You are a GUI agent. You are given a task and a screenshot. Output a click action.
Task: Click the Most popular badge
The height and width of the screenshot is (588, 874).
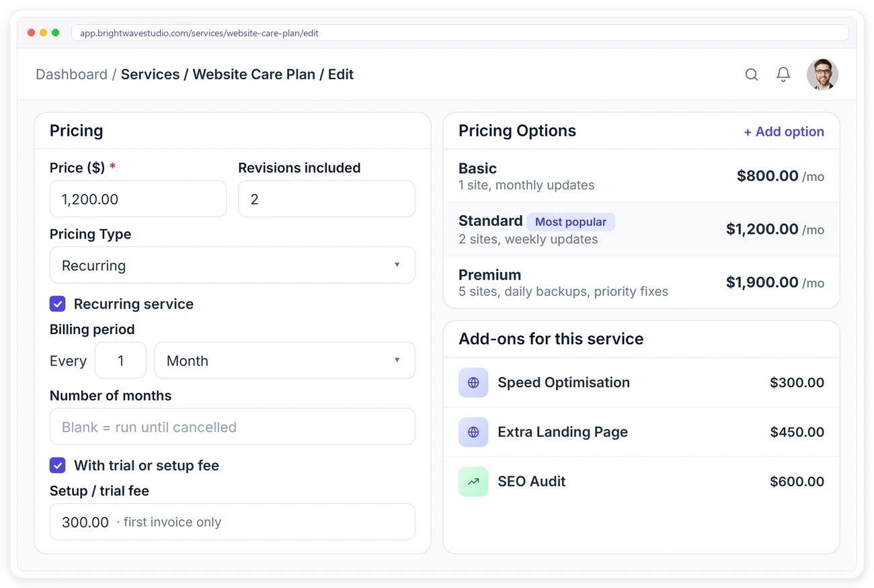pyautogui.click(x=571, y=222)
